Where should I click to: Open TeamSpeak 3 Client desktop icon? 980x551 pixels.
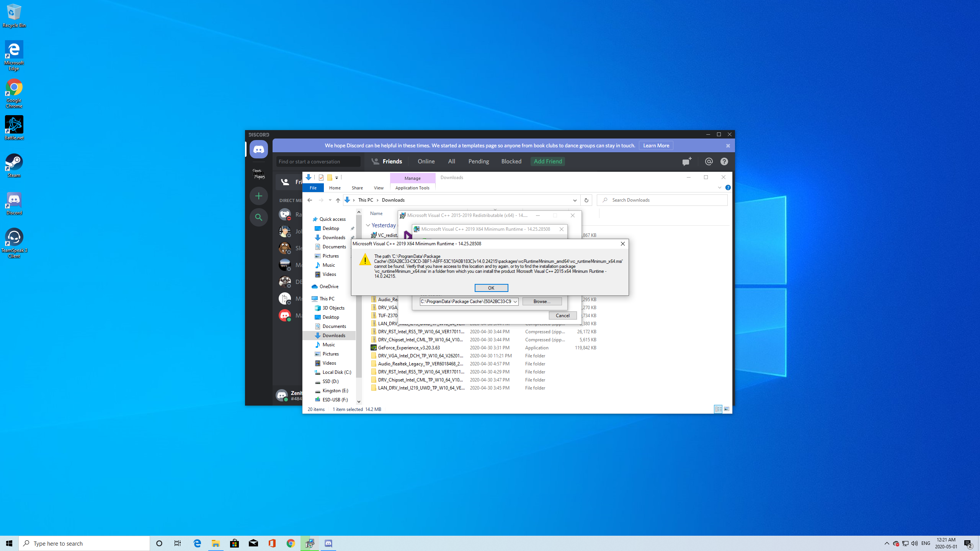tap(14, 243)
